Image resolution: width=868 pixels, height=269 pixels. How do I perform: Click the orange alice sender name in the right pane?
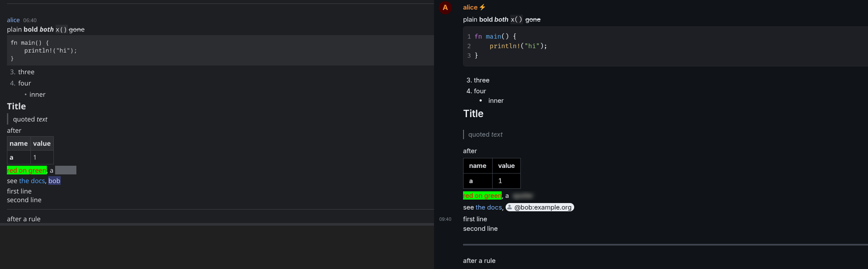point(470,7)
